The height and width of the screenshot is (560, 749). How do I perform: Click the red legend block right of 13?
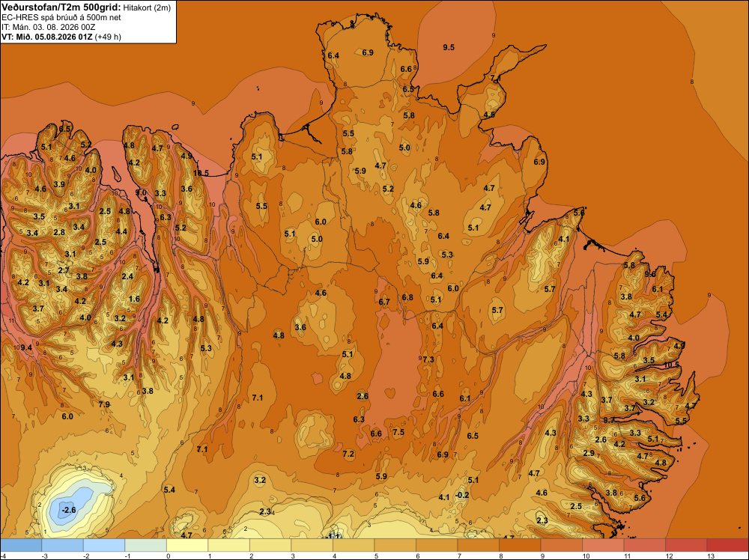pyautogui.click(x=727, y=545)
